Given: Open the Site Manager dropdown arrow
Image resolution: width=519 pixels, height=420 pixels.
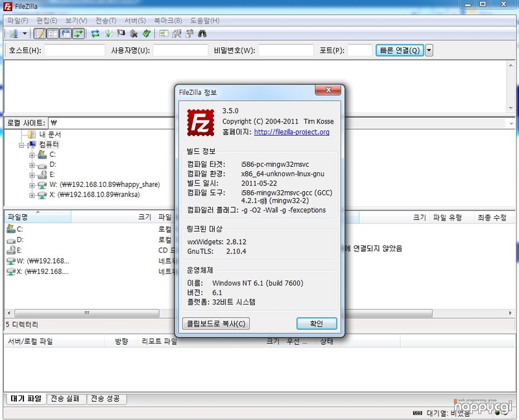Looking at the screenshot, I should 25,34.
